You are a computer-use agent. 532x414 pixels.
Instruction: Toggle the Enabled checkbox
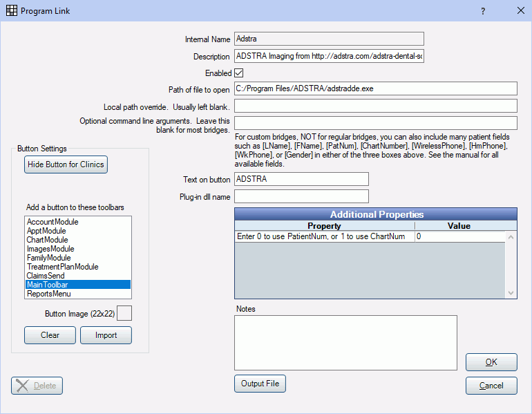click(239, 73)
